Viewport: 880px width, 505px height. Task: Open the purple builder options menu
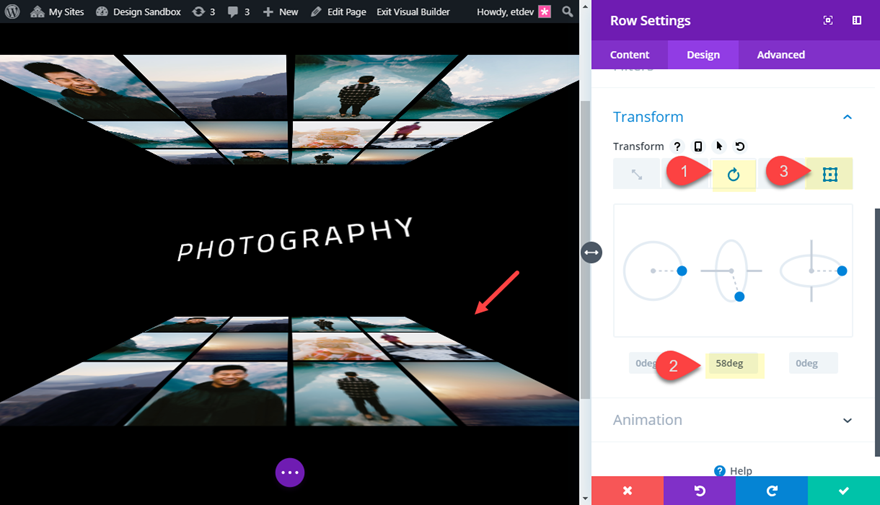pyautogui.click(x=290, y=472)
